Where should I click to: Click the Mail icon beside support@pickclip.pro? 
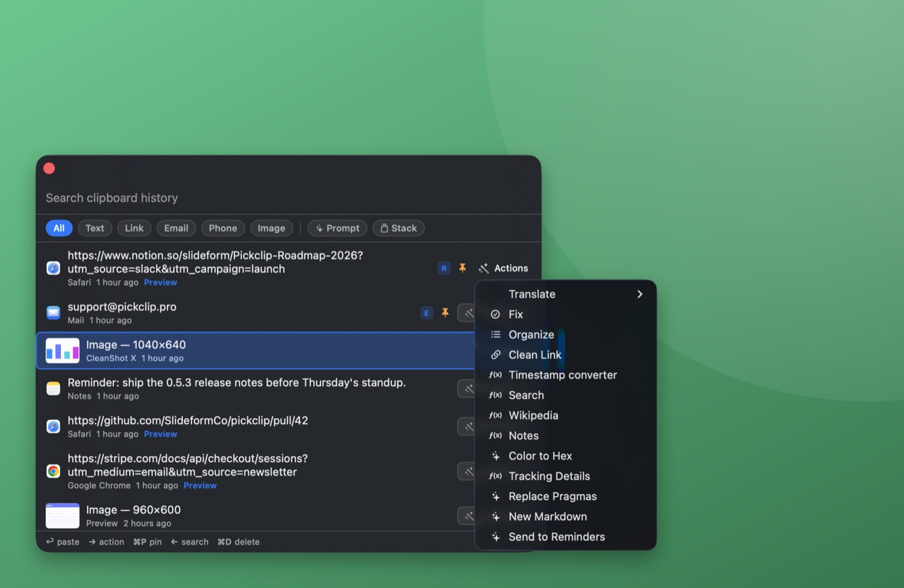click(53, 313)
